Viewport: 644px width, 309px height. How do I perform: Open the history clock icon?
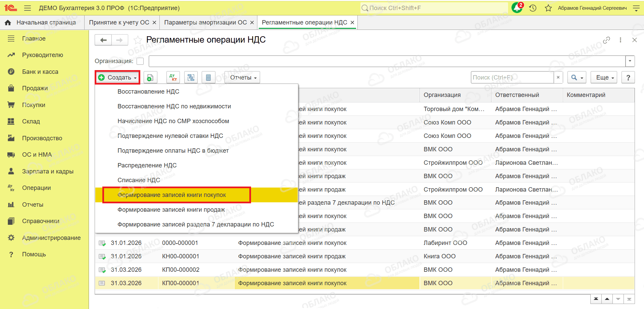tap(533, 8)
